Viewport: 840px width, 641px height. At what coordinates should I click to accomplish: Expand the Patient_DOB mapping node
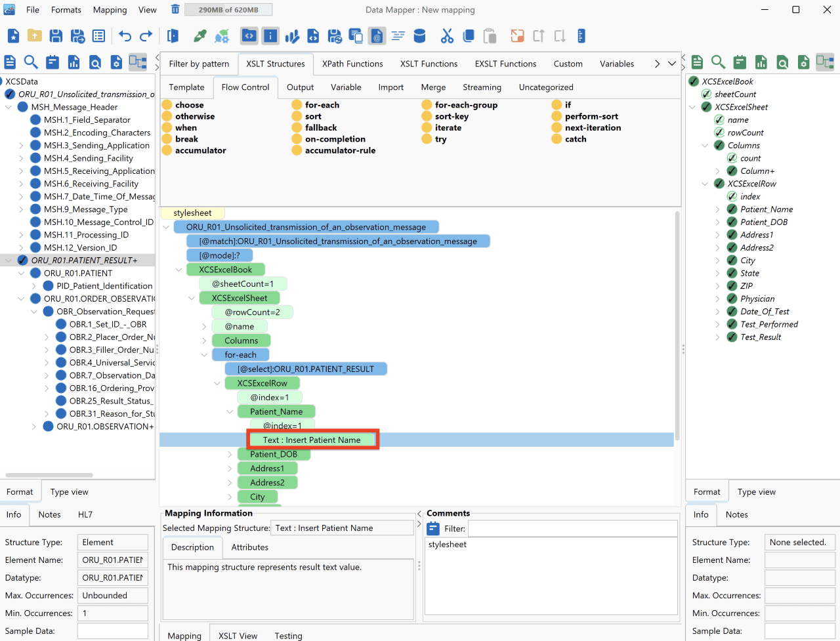(230, 454)
